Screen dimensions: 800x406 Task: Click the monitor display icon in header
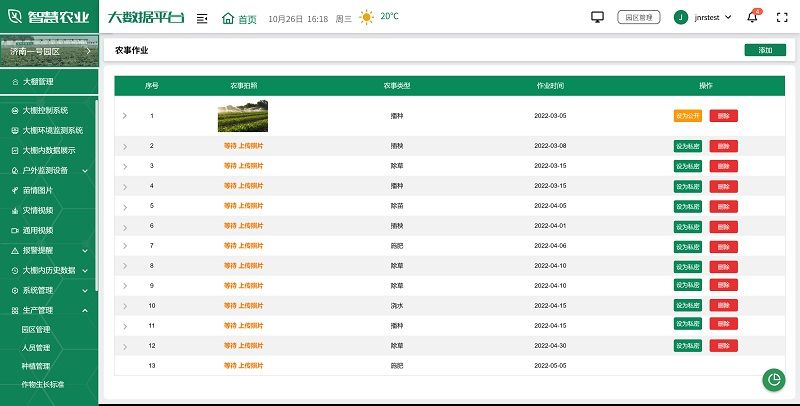click(x=598, y=17)
